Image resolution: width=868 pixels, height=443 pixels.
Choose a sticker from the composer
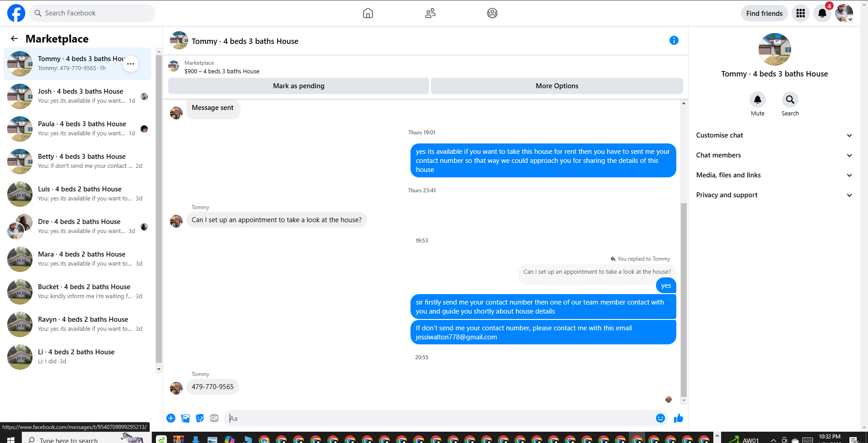[x=200, y=418]
